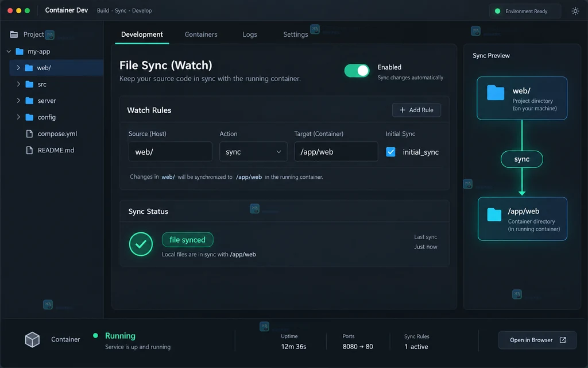Click the web/ folder icon in file tree
Screen dimensions: 588x368
tap(29, 68)
